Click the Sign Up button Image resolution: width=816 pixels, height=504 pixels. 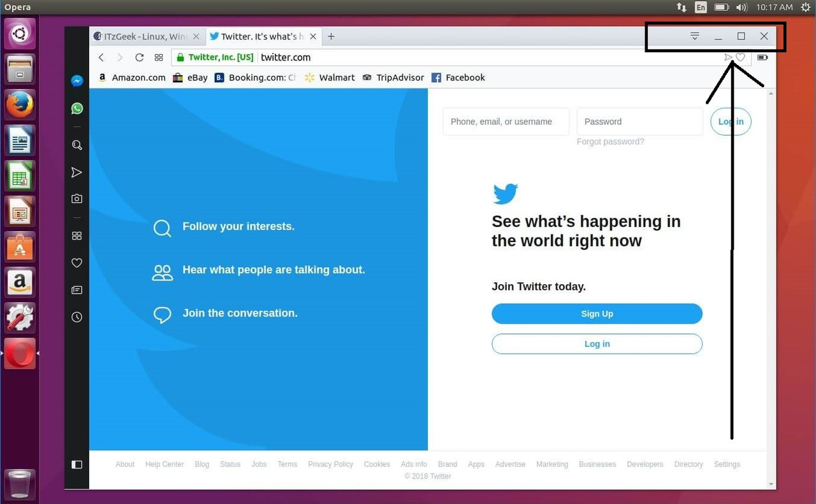pyautogui.click(x=597, y=313)
